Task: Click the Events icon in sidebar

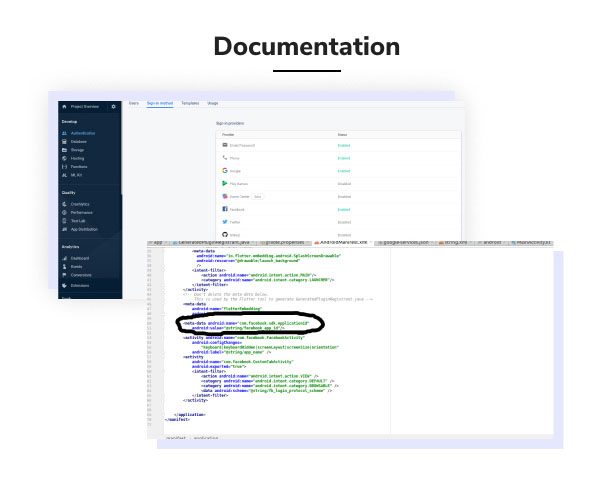Action: [x=64, y=266]
